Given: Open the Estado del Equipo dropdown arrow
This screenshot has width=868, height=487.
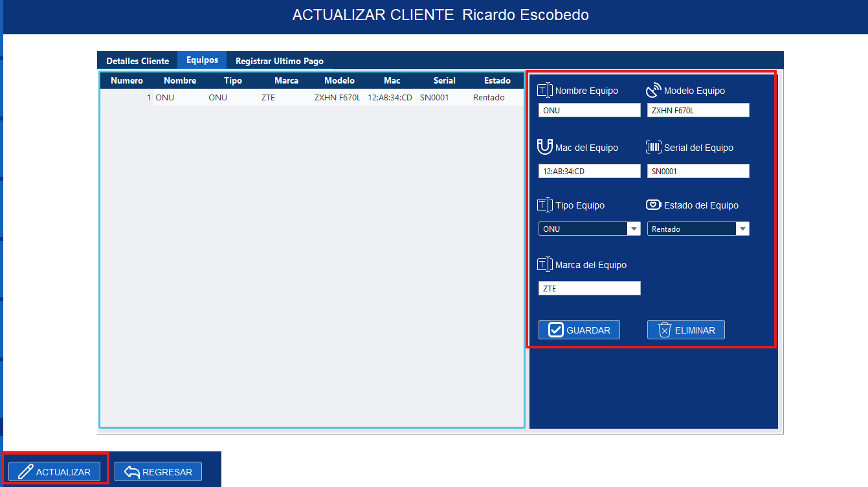Looking at the screenshot, I should [x=742, y=229].
